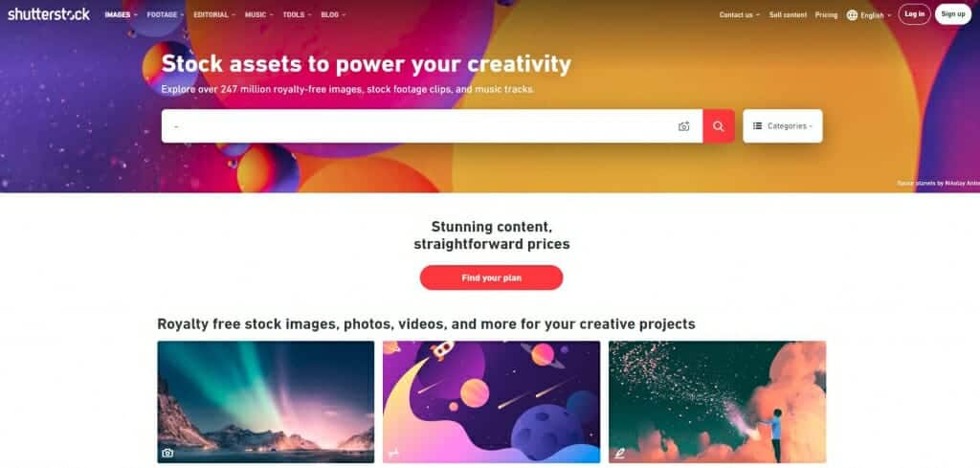Image resolution: width=980 pixels, height=468 pixels.
Task: Open the Editorial menu
Action: [214, 14]
